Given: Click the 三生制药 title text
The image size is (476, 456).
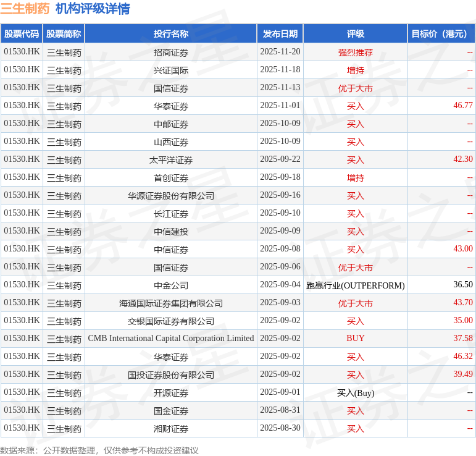Looking at the screenshot, I should (25, 9).
